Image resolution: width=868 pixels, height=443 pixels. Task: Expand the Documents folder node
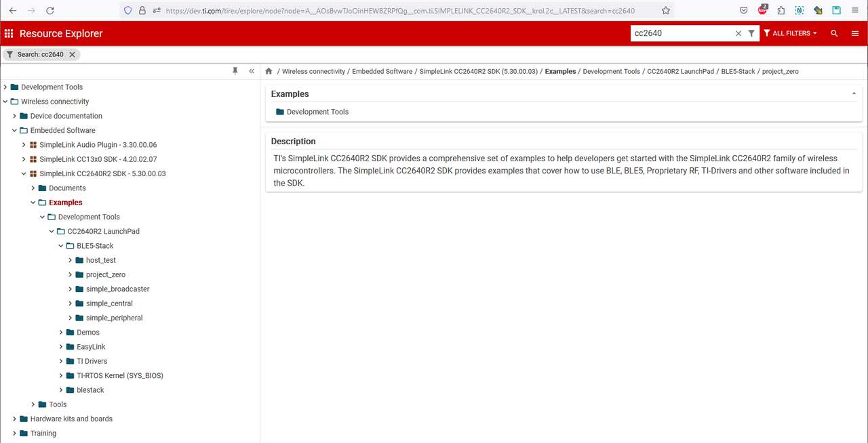click(33, 188)
